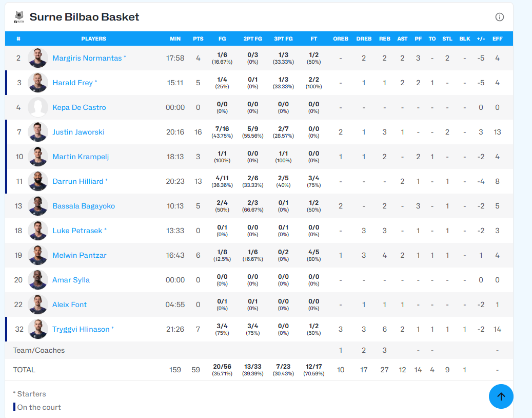Open Margiris Normantas player photo

38,58
